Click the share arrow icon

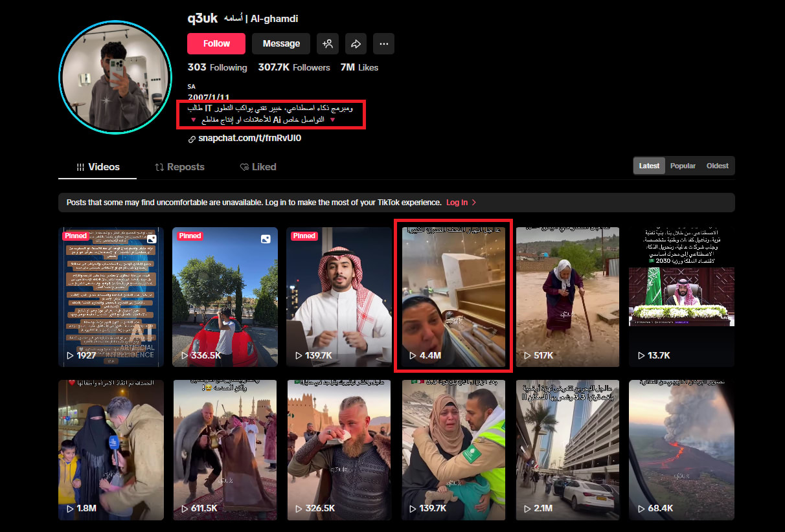click(x=356, y=43)
